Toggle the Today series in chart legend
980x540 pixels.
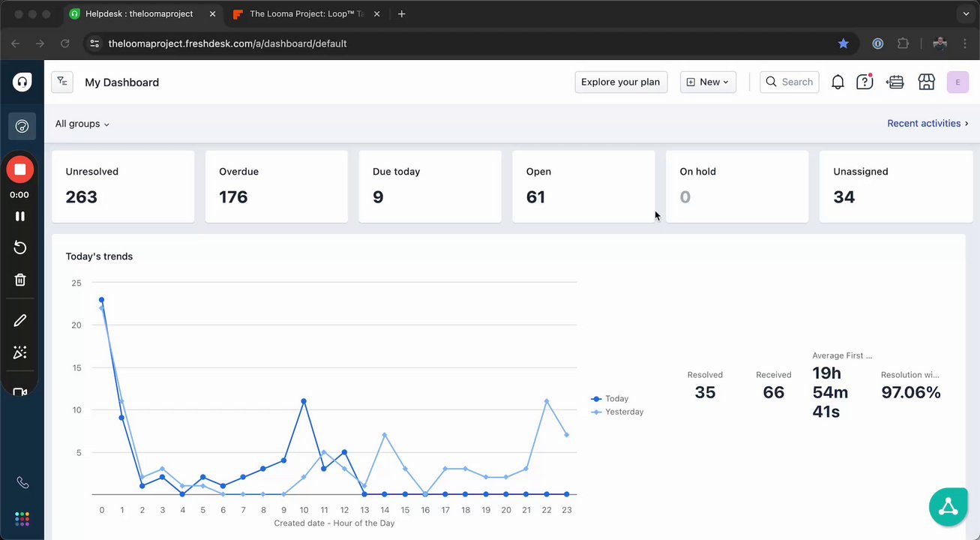[x=610, y=399]
